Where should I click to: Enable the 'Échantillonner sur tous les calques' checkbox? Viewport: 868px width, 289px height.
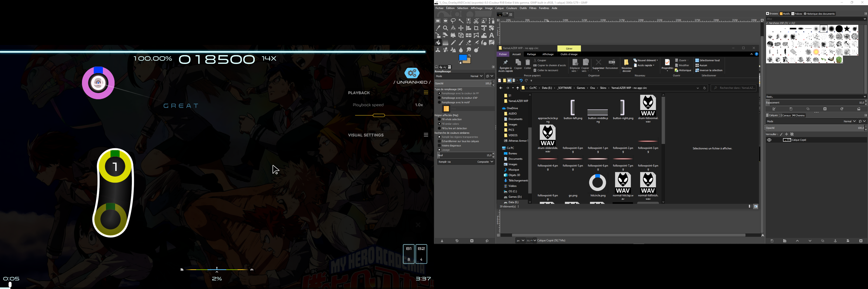(439, 141)
